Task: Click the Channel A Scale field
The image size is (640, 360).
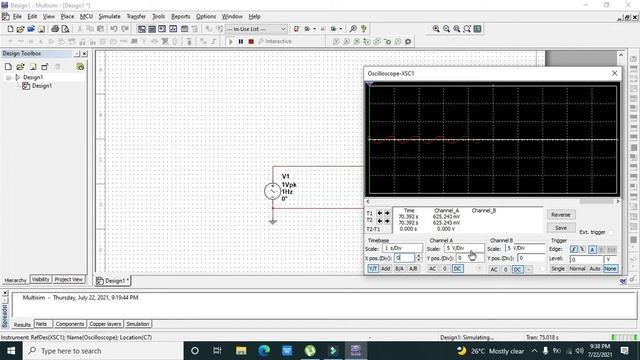Action: pyautogui.click(x=464, y=248)
